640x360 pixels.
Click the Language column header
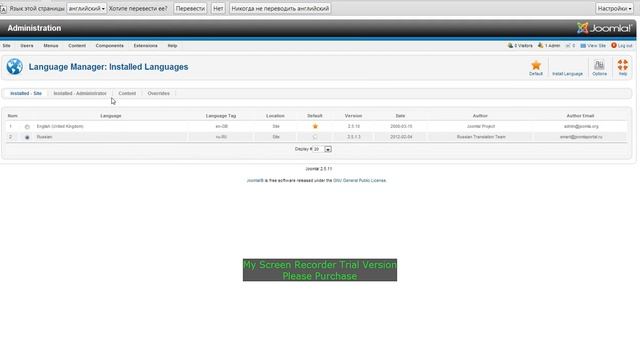click(111, 116)
